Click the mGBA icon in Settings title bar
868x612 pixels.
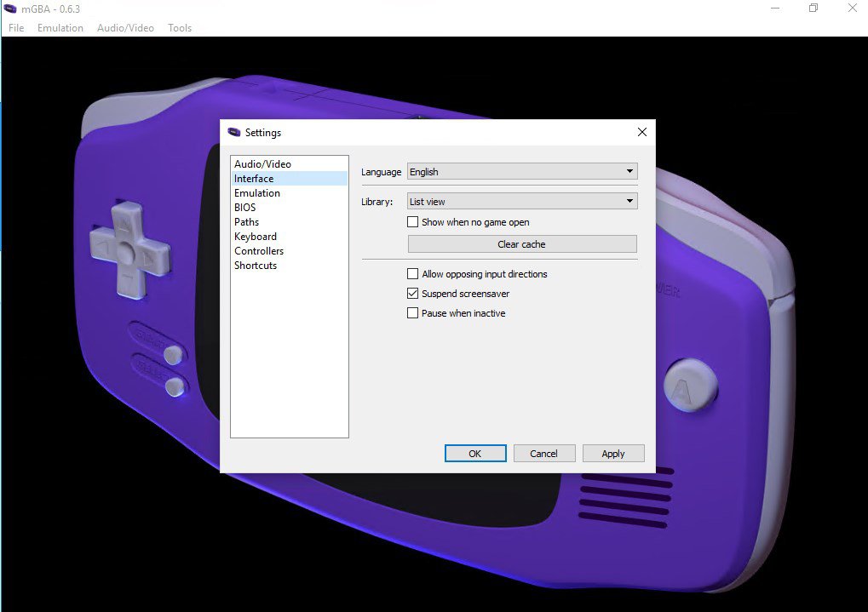pyautogui.click(x=234, y=132)
